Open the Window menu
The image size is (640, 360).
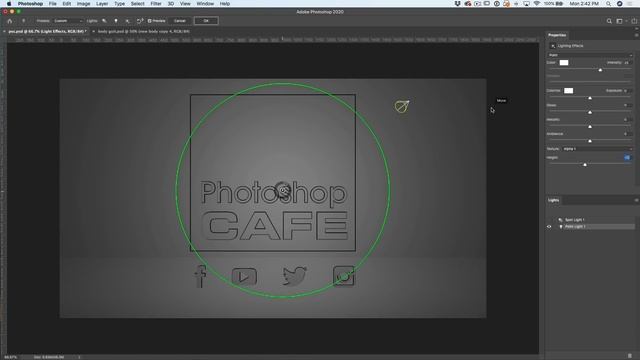point(205,4)
